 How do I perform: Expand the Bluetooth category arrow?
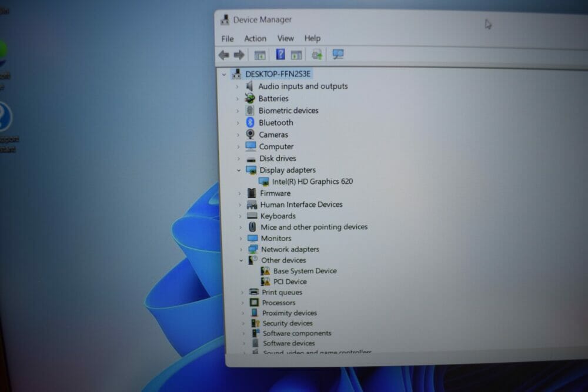point(238,123)
